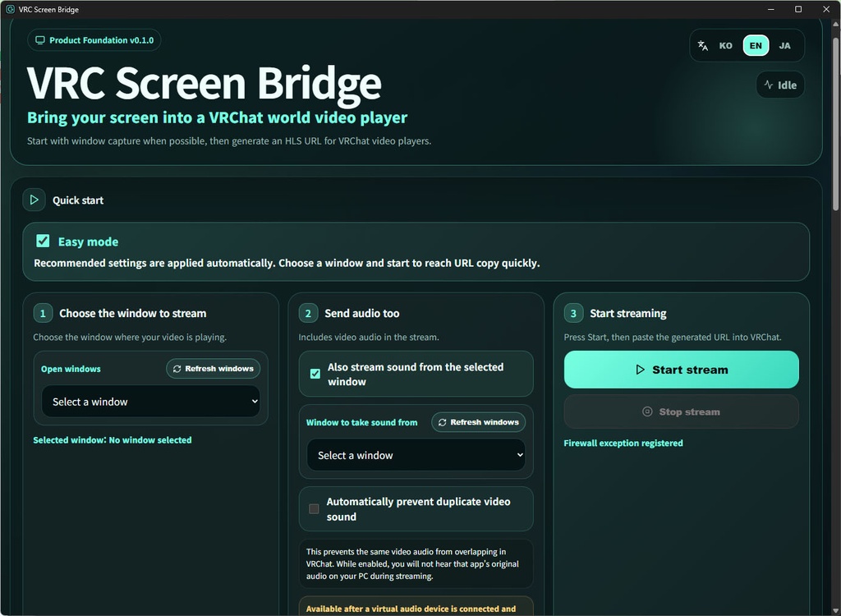
Task: Click the Quick start heading
Action: pos(78,200)
